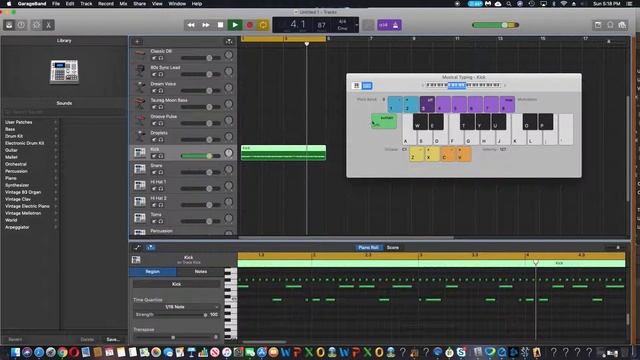Click the pan knob on Droplets track

pos(229,137)
